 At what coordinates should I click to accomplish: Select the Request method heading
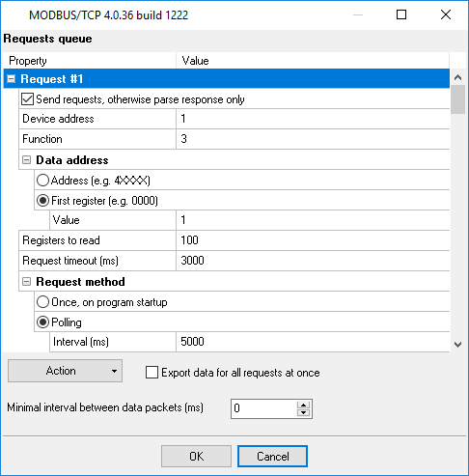coord(80,282)
